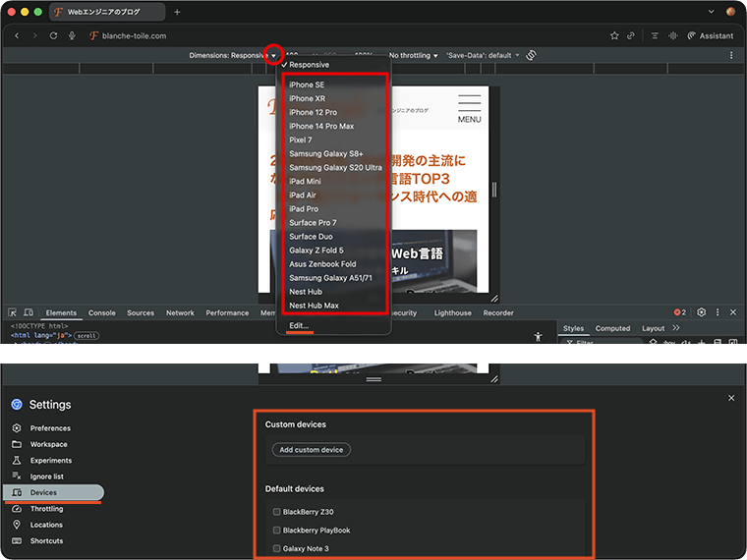Viewport: 747px width, 560px height.
Task: Select iPhone 12 Pro from device list
Action: (x=313, y=112)
